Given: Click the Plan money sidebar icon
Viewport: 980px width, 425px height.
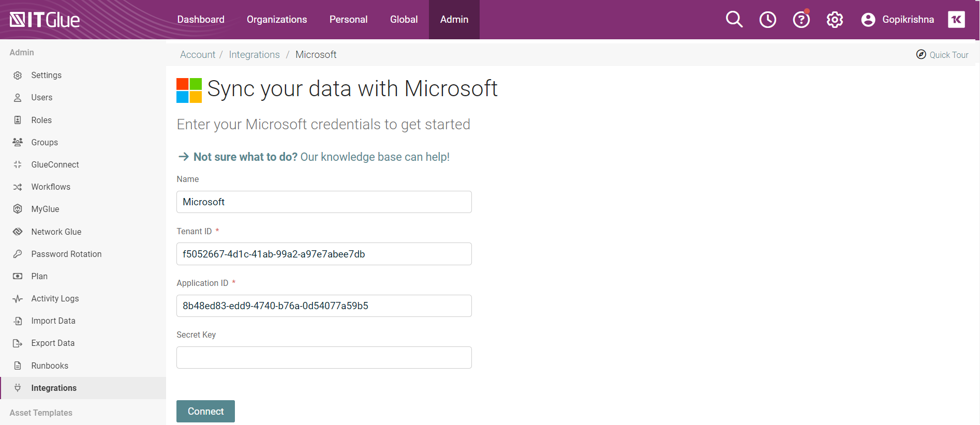Looking at the screenshot, I should (18, 276).
